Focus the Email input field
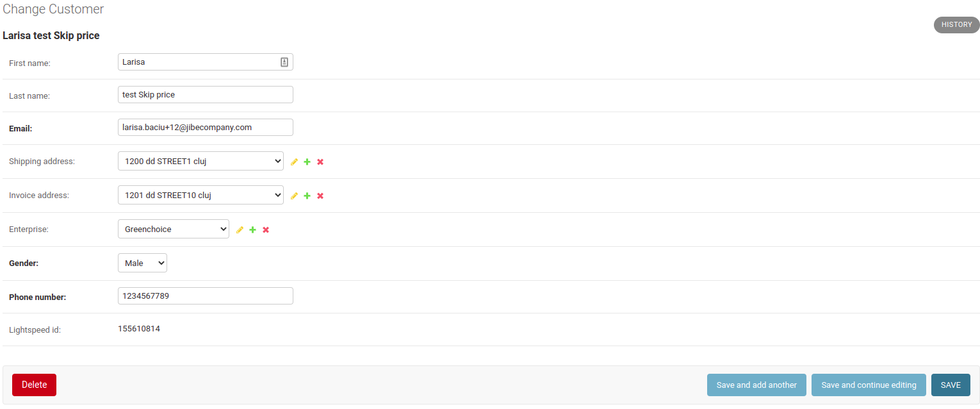This screenshot has height=409, width=980. tap(206, 127)
